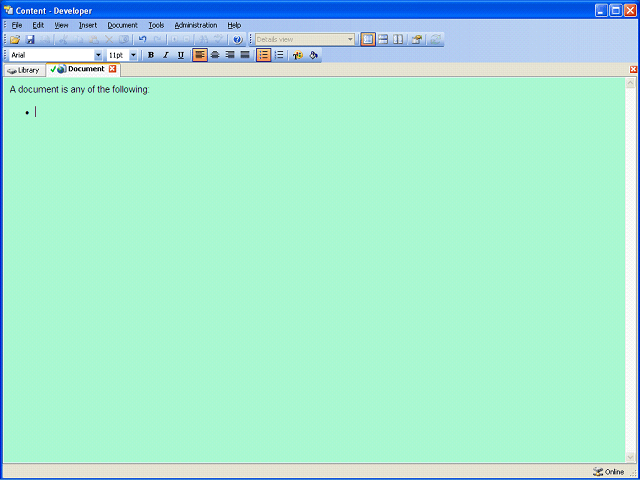The image size is (640, 480).
Task: Align text left
Action: click(x=200, y=55)
